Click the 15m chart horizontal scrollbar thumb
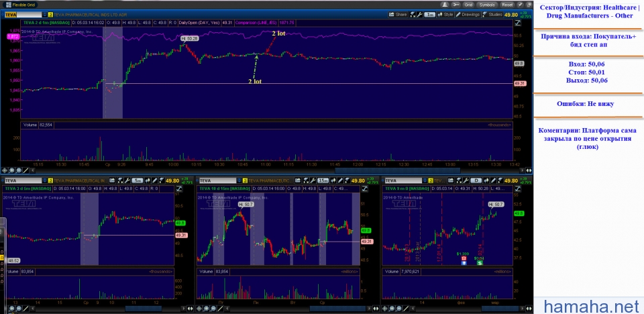Image resolution: width=644 pixels, height=314 pixels. click(x=337, y=308)
